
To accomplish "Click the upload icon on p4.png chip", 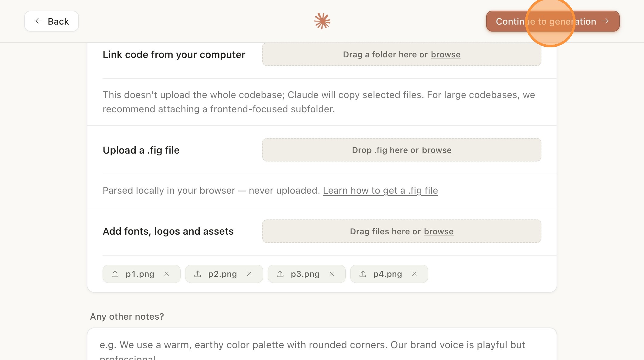I will (x=363, y=274).
